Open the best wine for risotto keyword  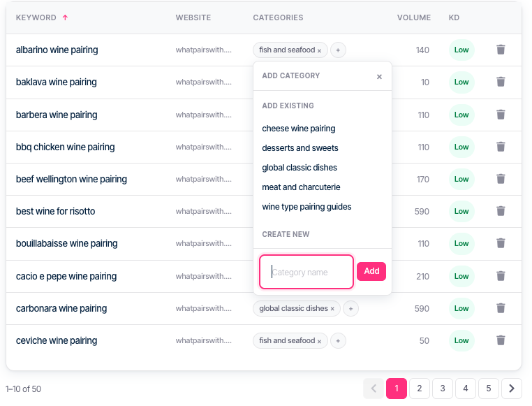click(55, 211)
